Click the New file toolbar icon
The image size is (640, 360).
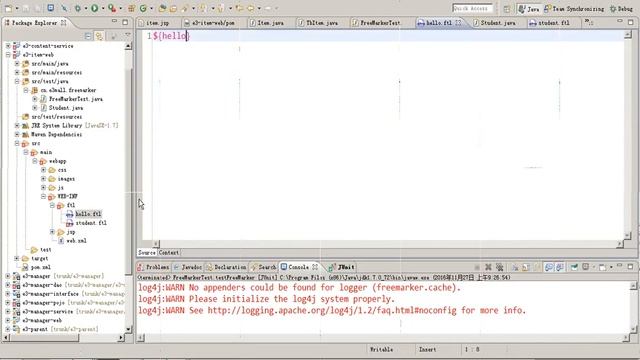(8, 8)
